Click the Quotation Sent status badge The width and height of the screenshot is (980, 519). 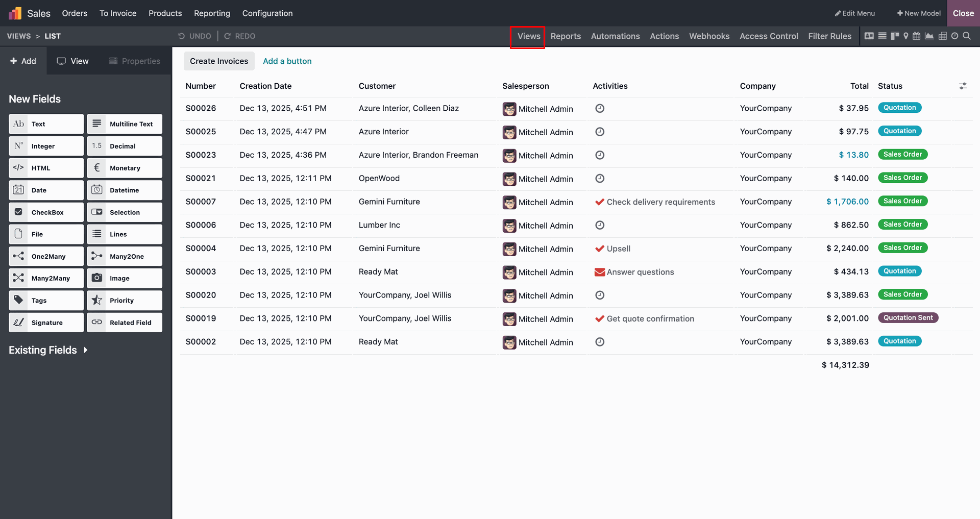908,318
